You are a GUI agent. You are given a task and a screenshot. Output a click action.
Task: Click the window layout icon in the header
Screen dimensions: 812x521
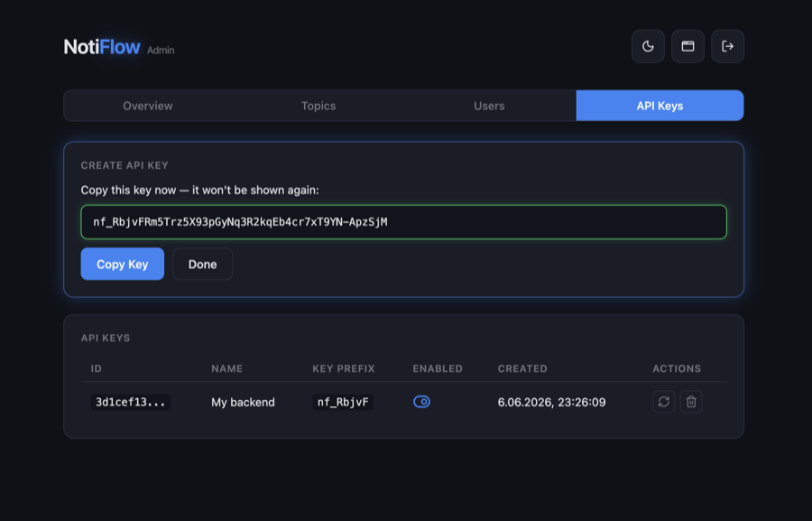687,46
